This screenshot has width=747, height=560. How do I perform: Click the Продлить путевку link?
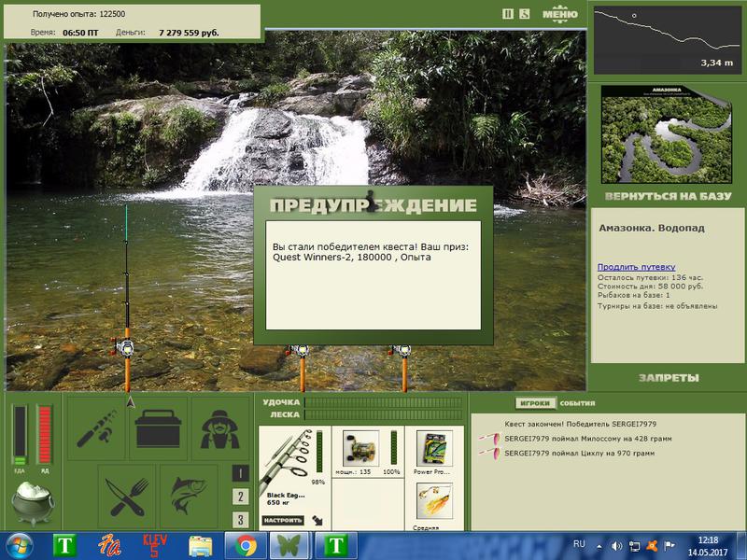click(x=636, y=267)
